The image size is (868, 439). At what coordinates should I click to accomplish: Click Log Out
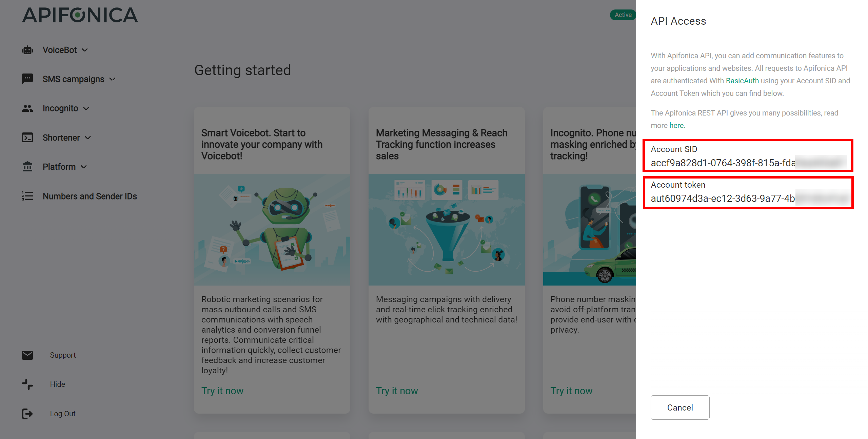point(63,414)
